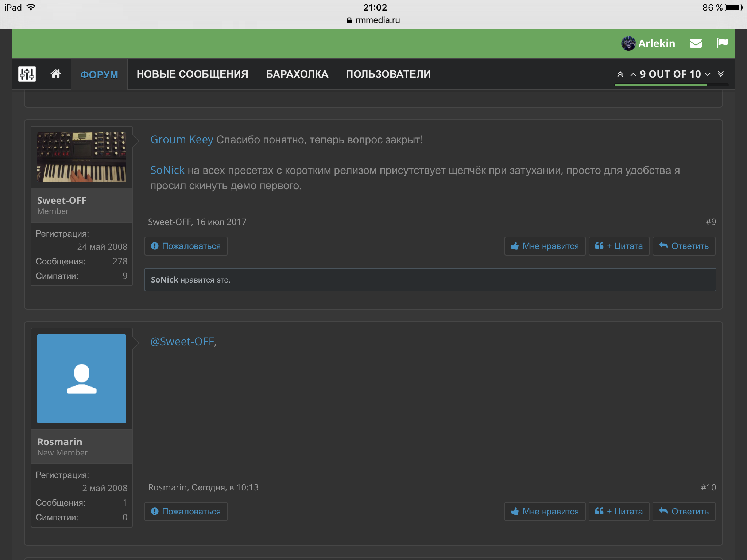
Task: Jump to last post double-down arrow
Action: click(721, 74)
